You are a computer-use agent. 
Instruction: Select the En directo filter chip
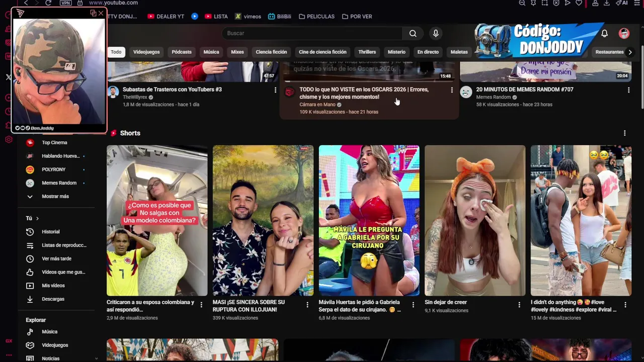(x=428, y=52)
